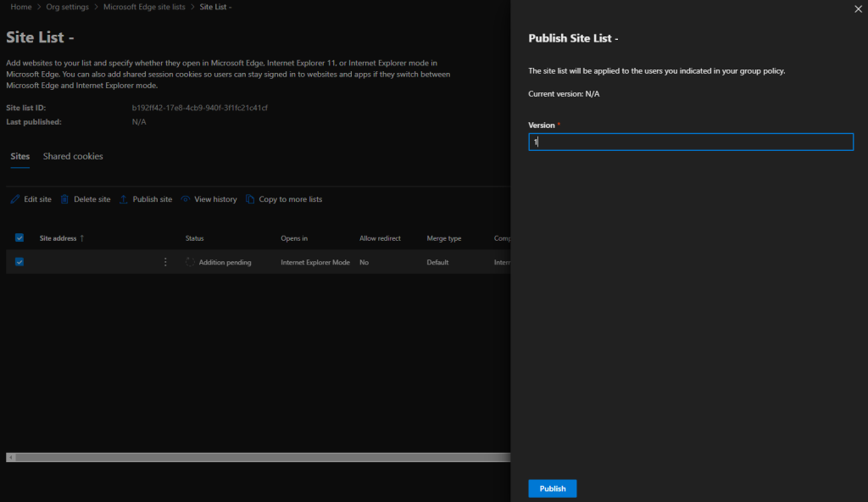The height and width of the screenshot is (502, 868).
Task: Sort by the Status column header
Action: 194,238
